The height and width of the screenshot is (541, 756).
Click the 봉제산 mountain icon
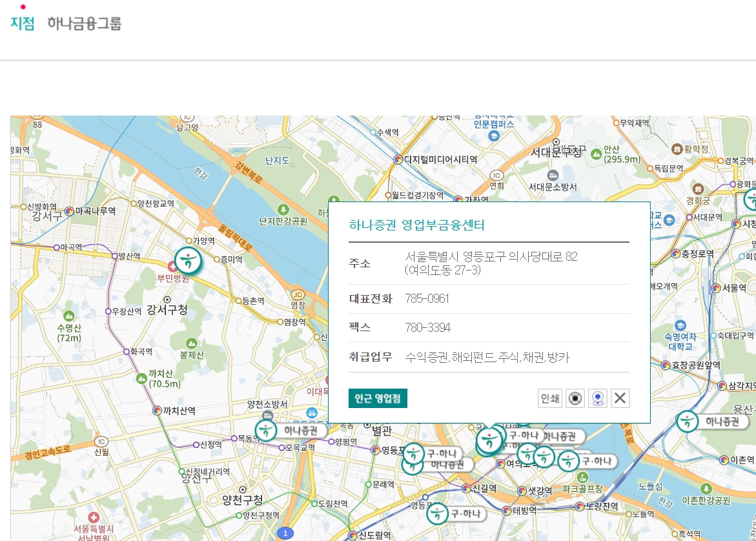click(x=191, y=343)
